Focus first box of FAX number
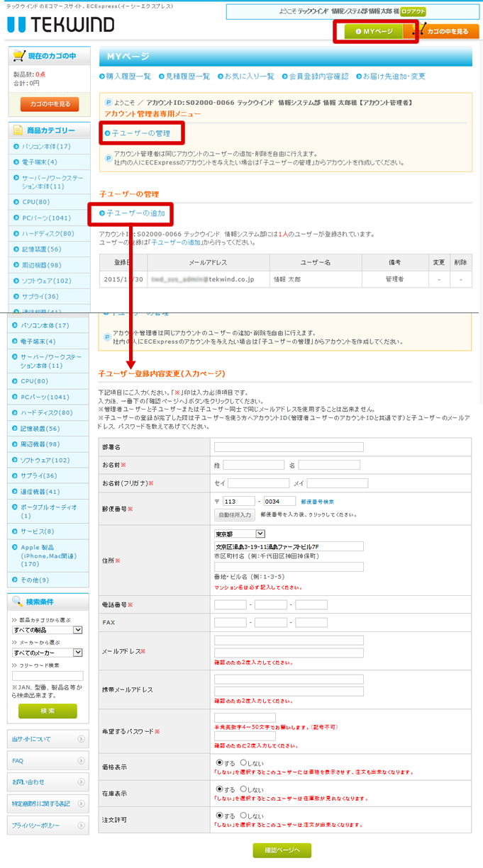The height and width of the screenshot is (868, 483). [x=231, y=622]
